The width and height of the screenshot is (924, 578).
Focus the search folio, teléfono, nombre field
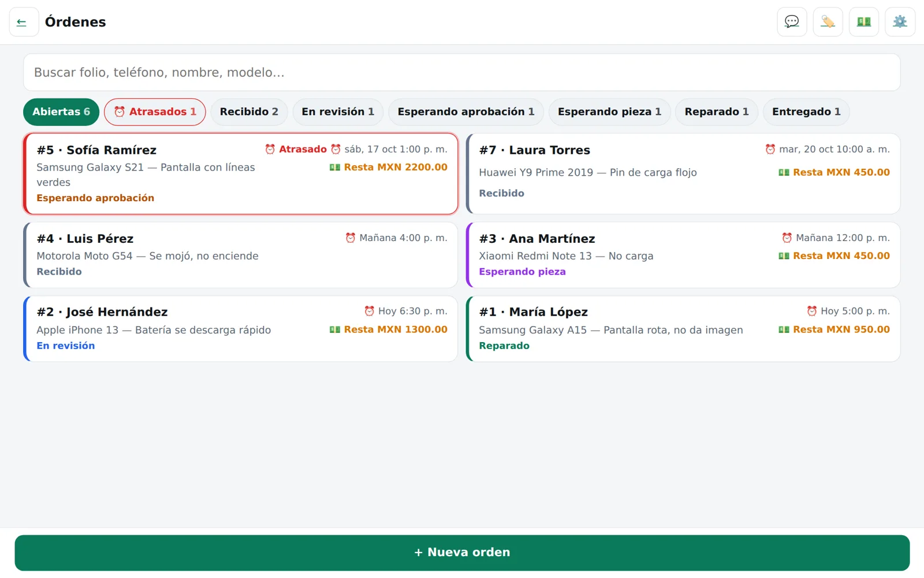(462, 72)
